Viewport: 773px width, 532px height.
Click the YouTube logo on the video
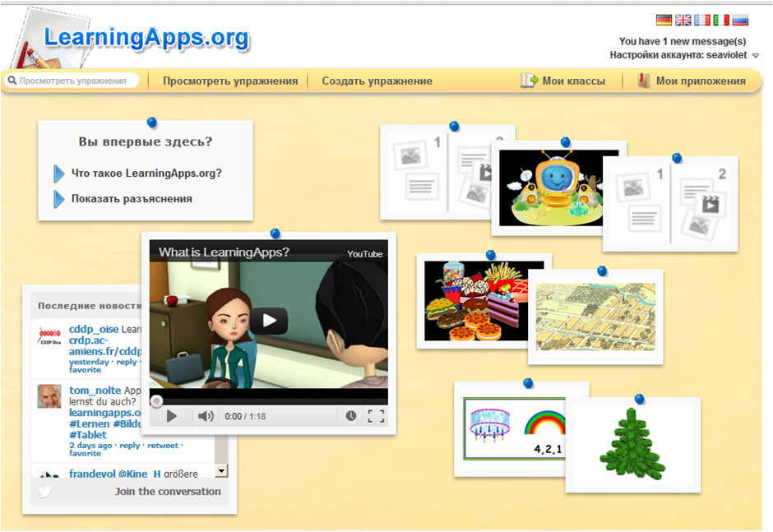364,254
